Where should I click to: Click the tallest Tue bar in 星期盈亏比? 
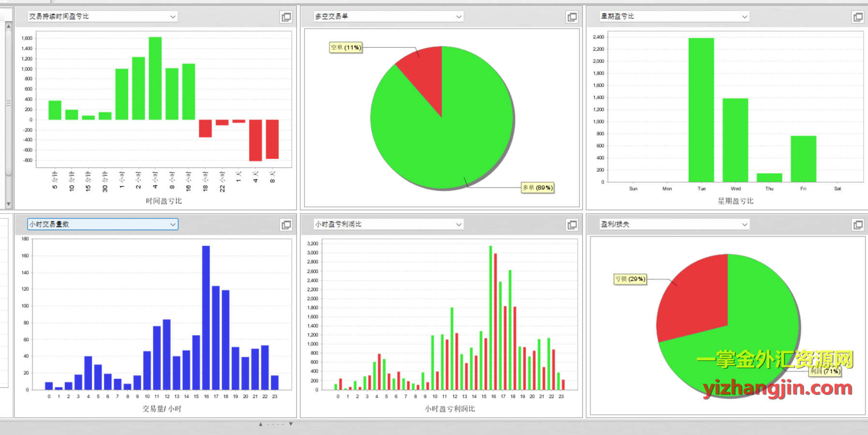click(x=701, y=110)
